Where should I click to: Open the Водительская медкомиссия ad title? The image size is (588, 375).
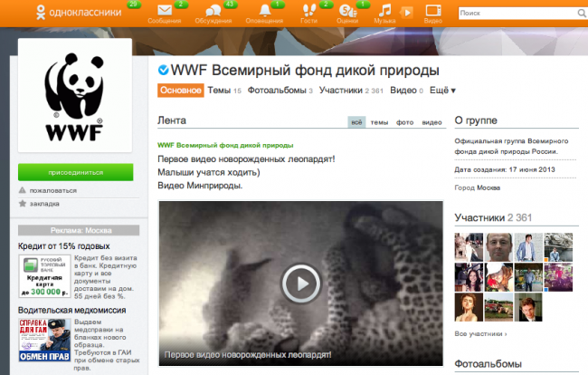coord(72,311)
